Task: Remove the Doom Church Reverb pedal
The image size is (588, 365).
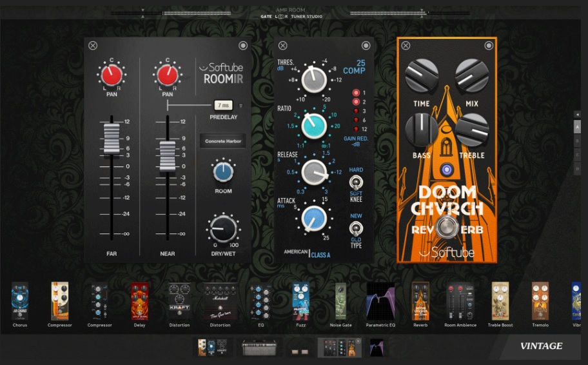Action: coord(406,46)
